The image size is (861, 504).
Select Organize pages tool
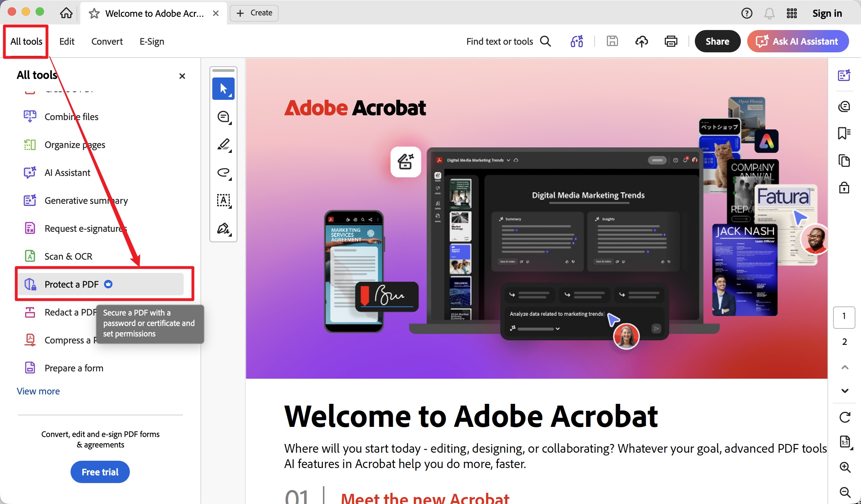pyautogui.click(x=101, y=144)
